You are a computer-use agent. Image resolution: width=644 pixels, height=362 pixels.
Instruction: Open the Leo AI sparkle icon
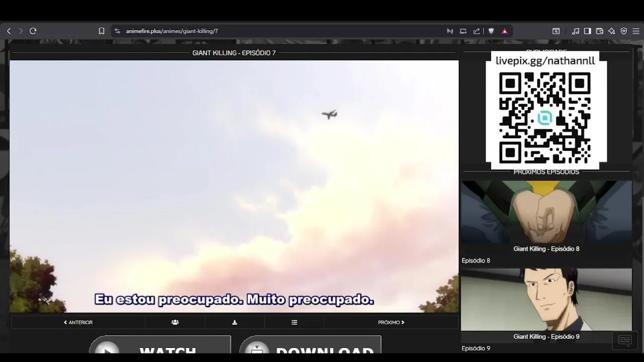pos(611,31)
